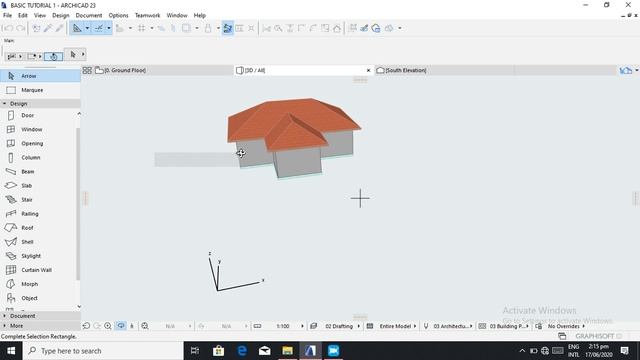Open the tab overview grid icon
640x360 pixels.
coord(87,70)
